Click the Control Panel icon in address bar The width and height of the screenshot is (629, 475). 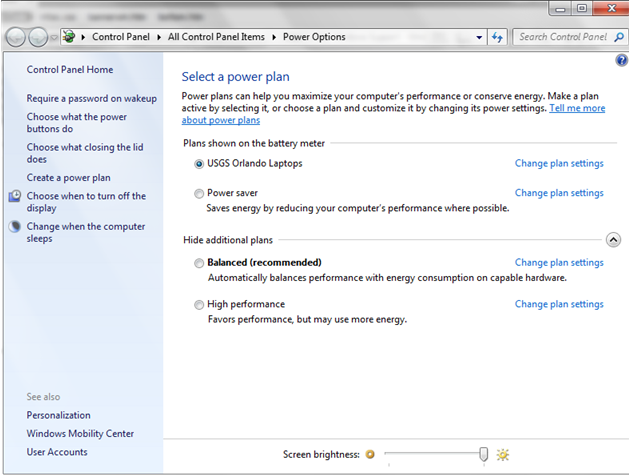coord(69,37)
